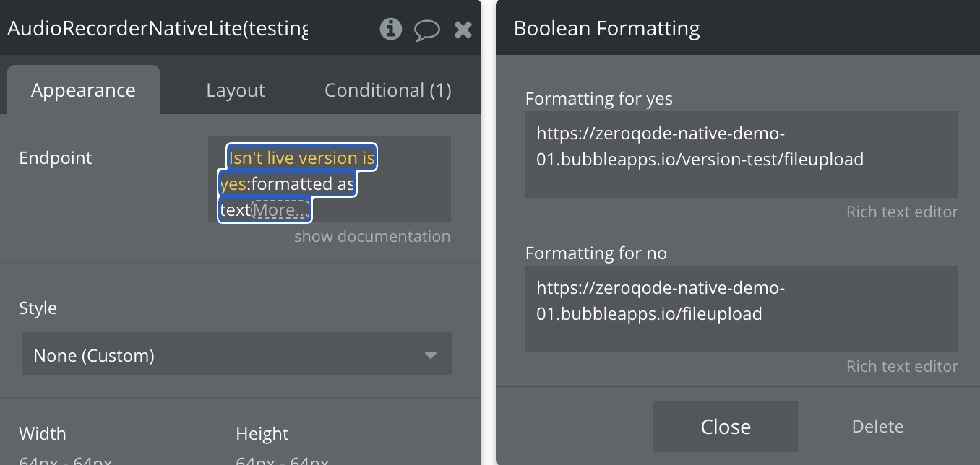
Task: Click the Width value under Style
Action: point(65,460)
